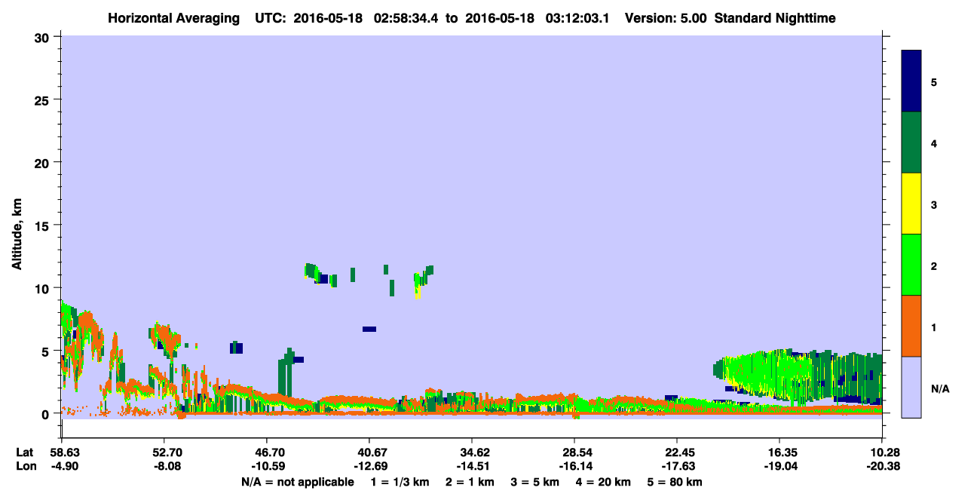
Task: Click the start time '02:58:34.4' in title
Action: tap(405, 18)
